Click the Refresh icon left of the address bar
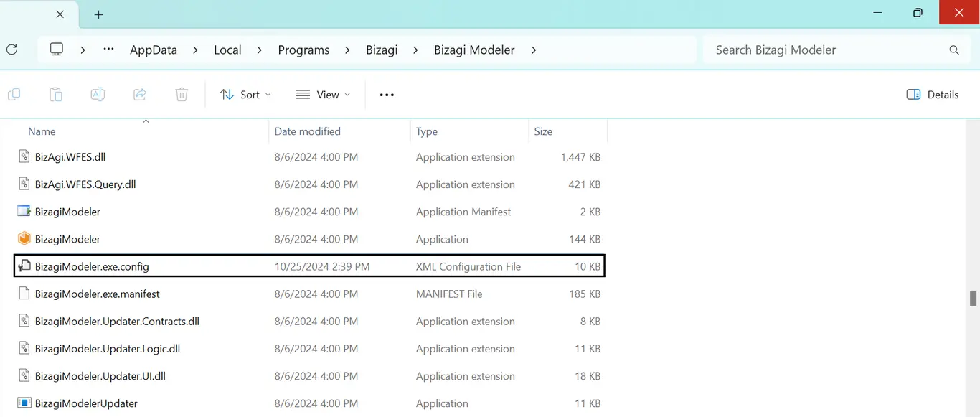The image size is (980, 417). point(11,50)
